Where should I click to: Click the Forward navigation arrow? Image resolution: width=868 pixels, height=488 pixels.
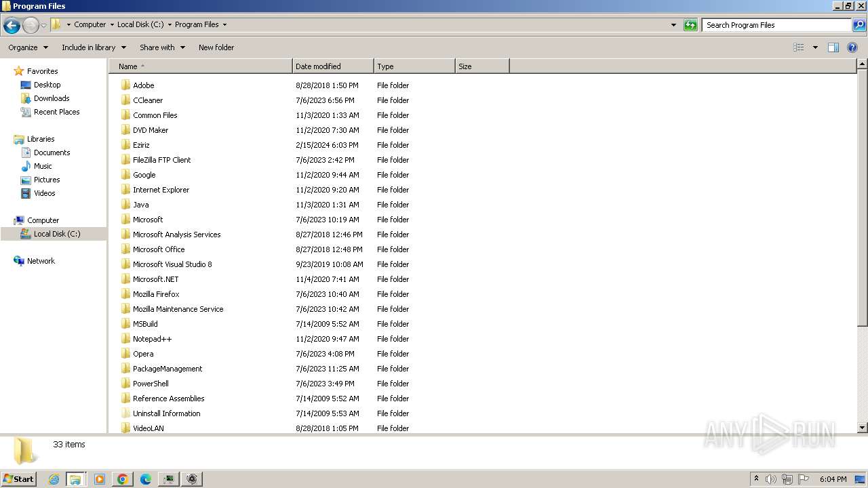[31, 26]
